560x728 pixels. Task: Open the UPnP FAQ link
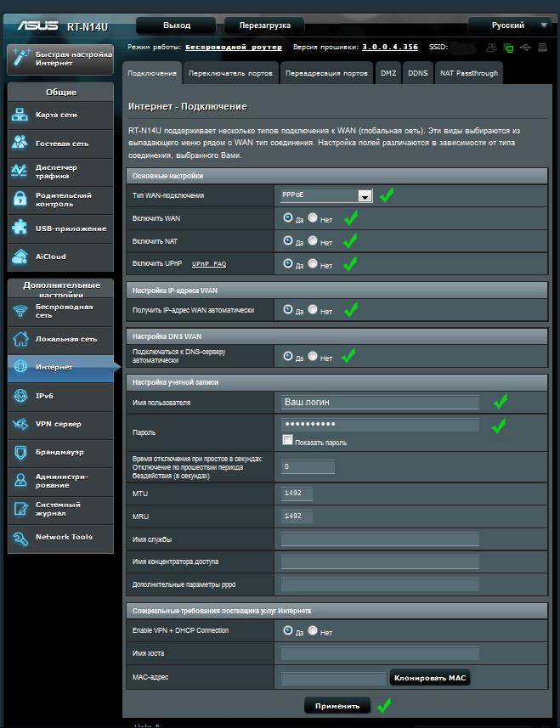click(x=209, y=264)
